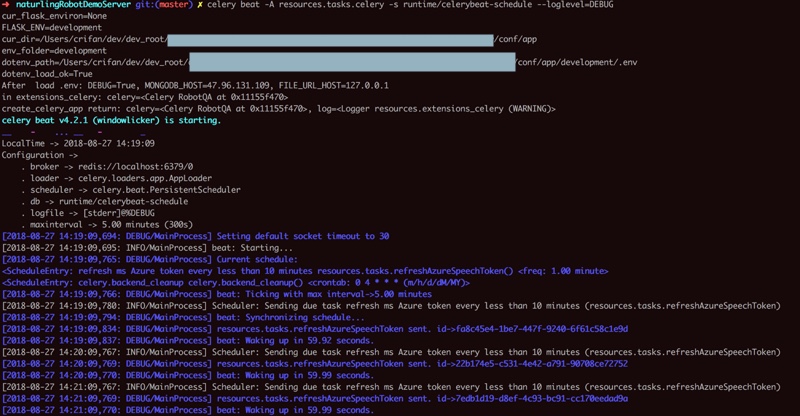Click the 'dotenv_path=/Users/crifan' line
The image size is (800, 416).
click(319, 62)
